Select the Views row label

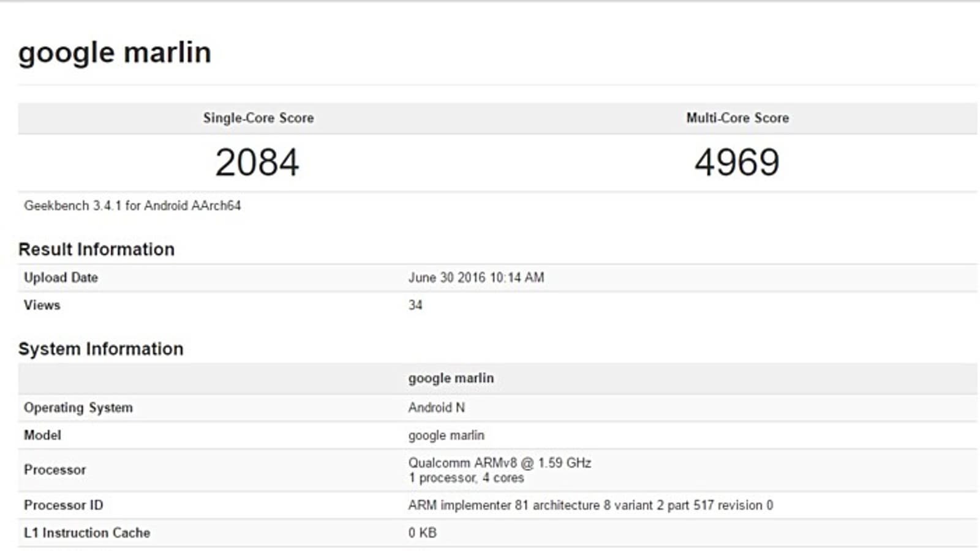(42, 305)
